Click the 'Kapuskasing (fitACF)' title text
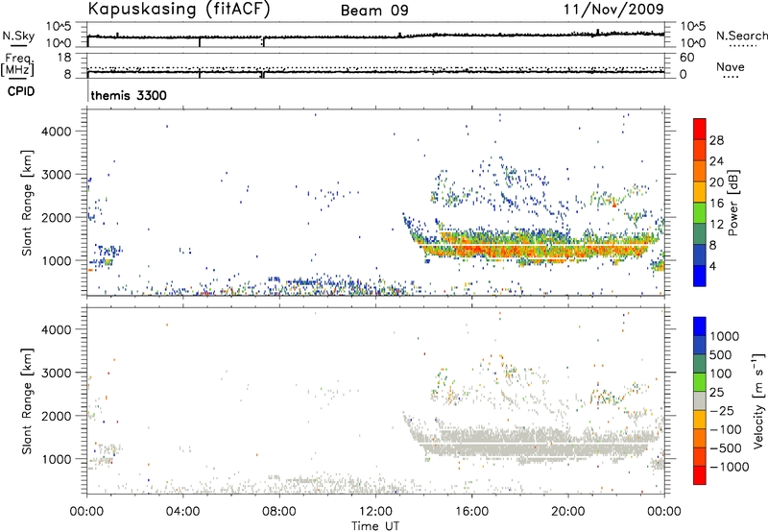Image resolution: width=768 pixels, height=532 pixels. point(179,9)
